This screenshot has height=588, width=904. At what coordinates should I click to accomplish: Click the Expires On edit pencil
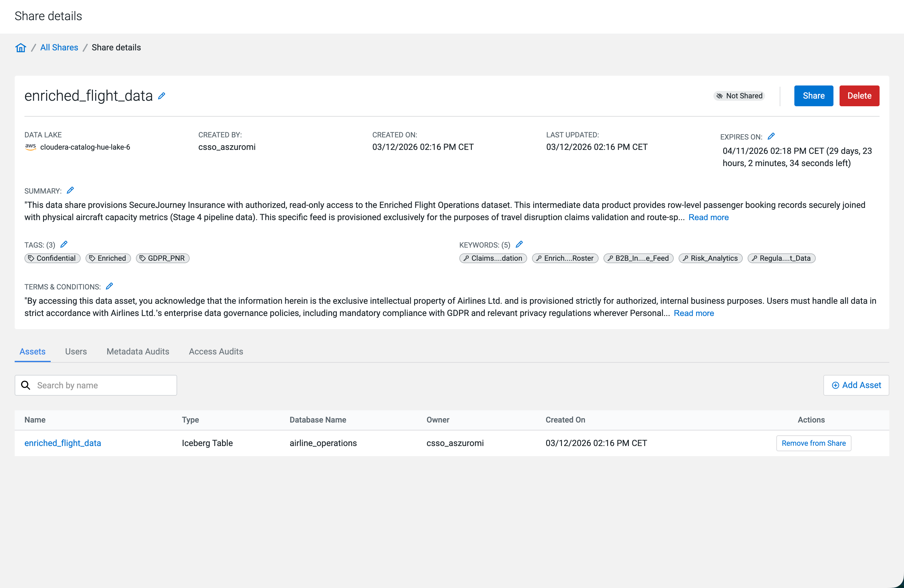(771, 136)
